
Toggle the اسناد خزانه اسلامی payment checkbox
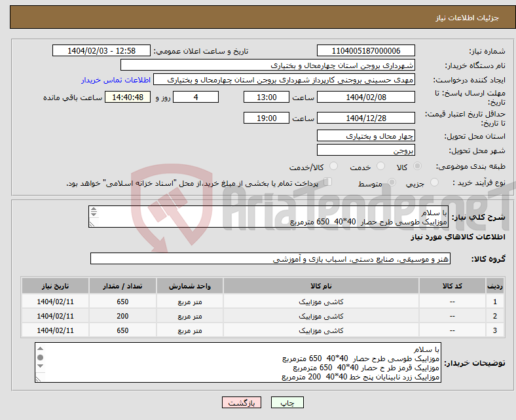pos(328,182)
